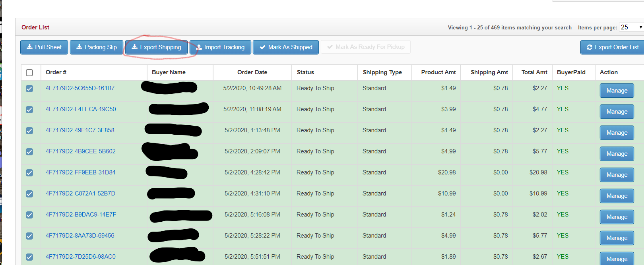This screenshot has width=644, height=265.
Task: Open the Import Tracking upload
Action: pyautogui.click(x=220, y=47)
